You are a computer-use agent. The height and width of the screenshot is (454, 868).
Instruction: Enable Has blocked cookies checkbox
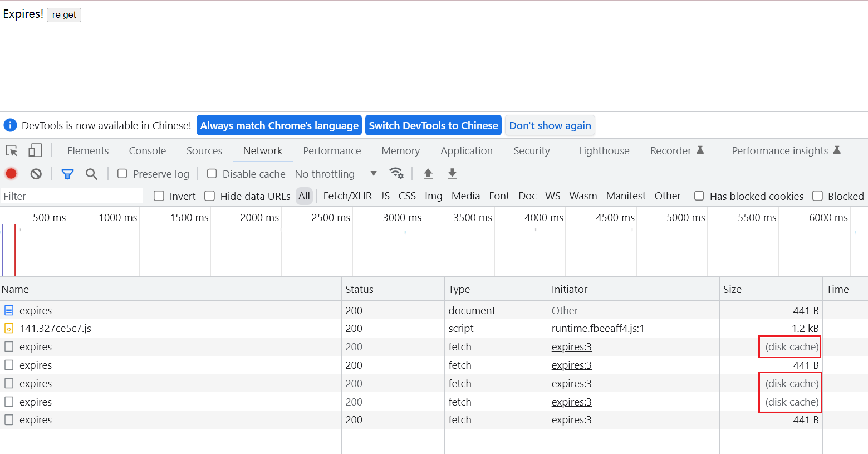tap(699, 196)
